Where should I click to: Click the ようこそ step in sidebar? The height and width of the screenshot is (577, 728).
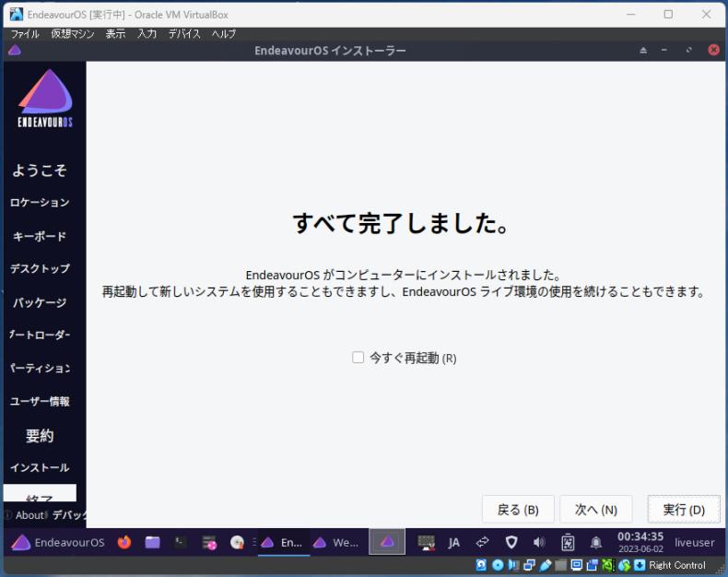[40, 170]
